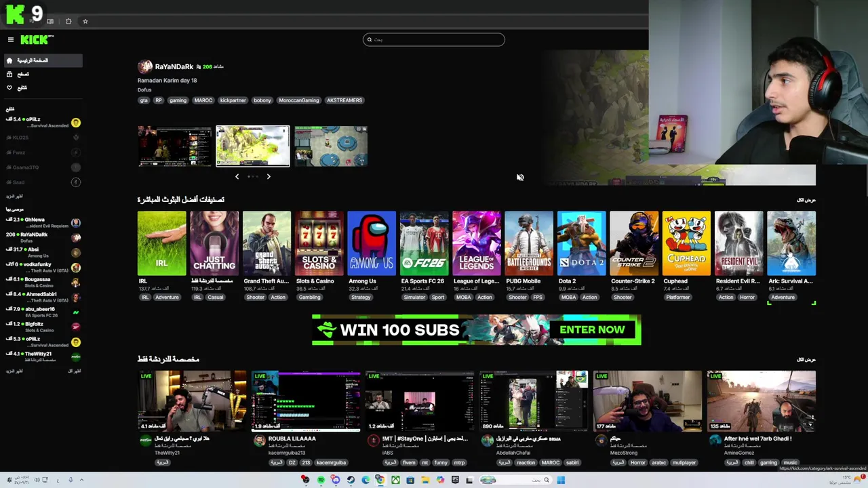868x488 pixels.
Task: View all chat-only streams link
Action: (806, 359)
